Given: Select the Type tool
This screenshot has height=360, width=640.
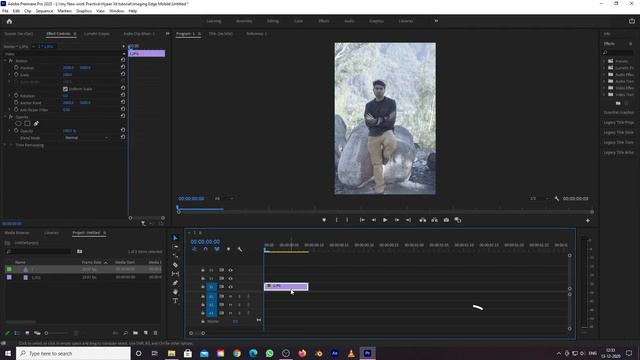Looking at the screenshot, I should (176, 301).
